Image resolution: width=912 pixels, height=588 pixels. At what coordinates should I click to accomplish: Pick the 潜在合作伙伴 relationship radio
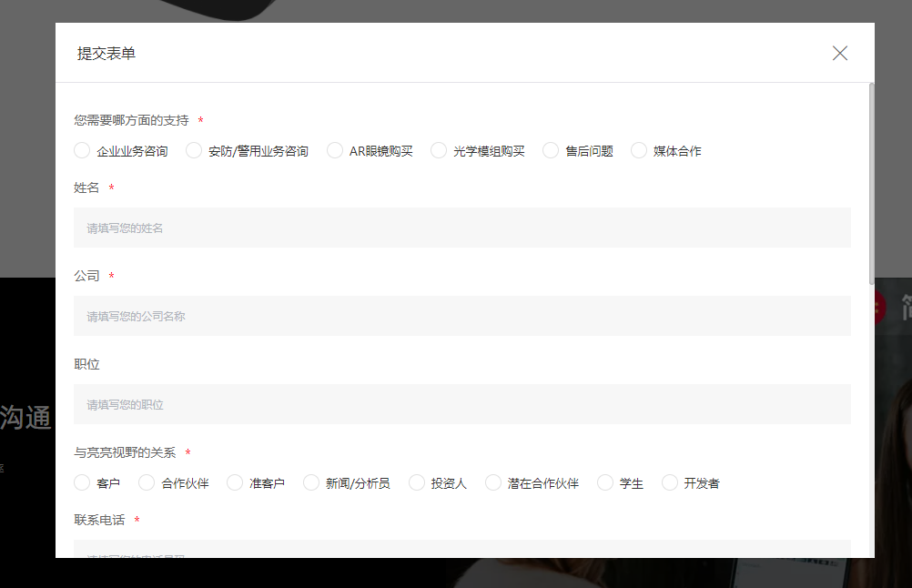pos(493,482)
